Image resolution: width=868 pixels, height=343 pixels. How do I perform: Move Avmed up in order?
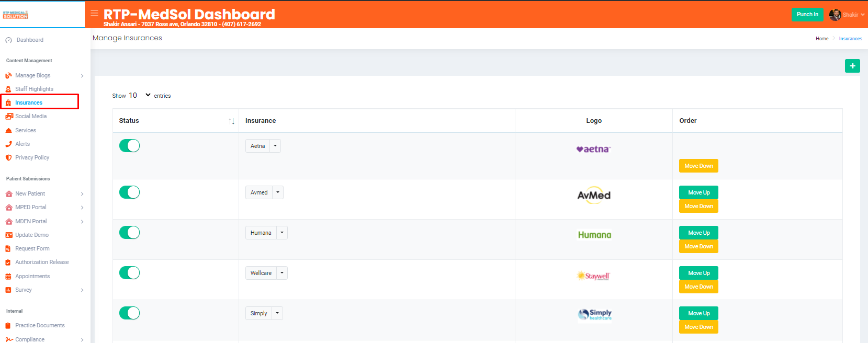698,192
